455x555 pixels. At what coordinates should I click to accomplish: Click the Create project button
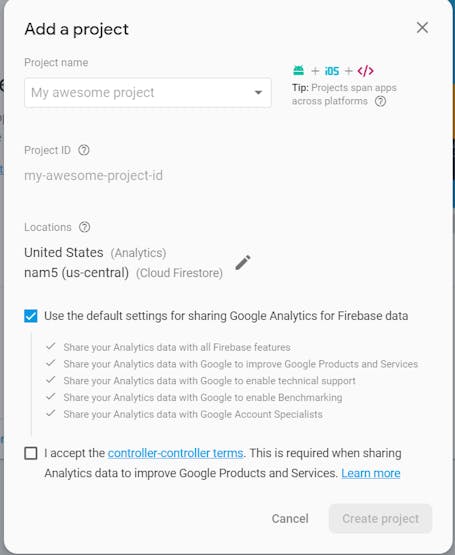[380, 519]
